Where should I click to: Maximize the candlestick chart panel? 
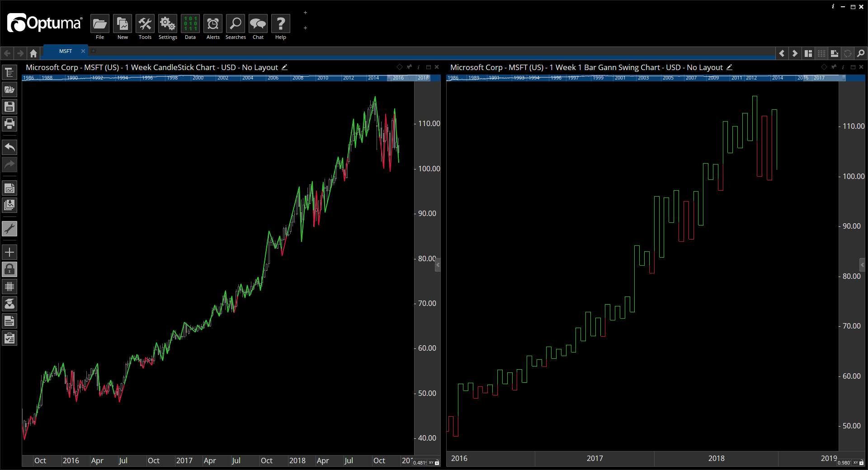click(x=428, y=67)
